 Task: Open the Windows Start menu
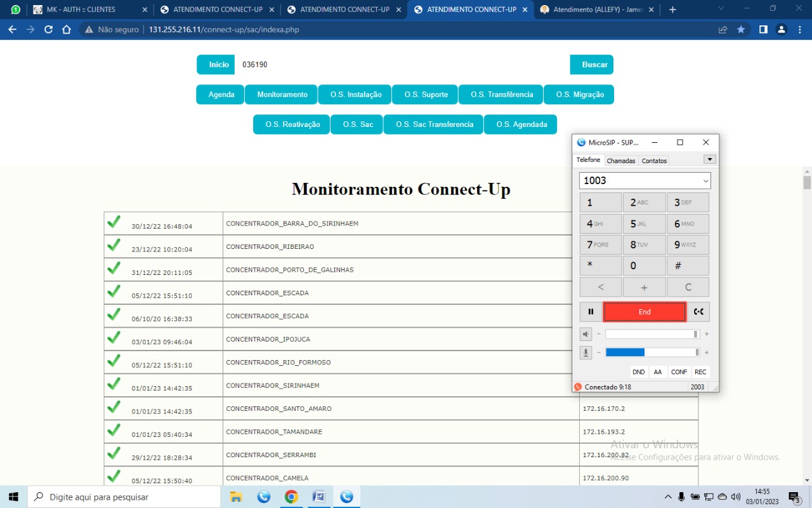coord(13,497)
